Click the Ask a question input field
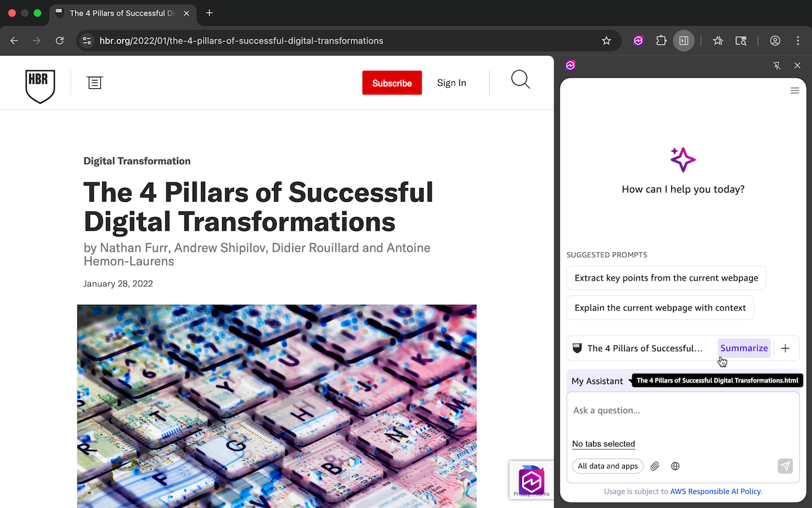The height and width of the screenshot is (508, 812). click(x=682, y=411)
